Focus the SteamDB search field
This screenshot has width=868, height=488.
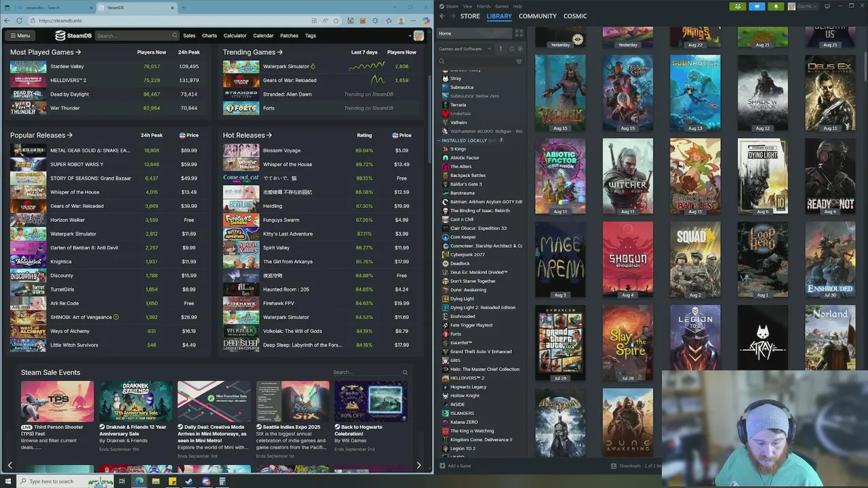[136, 36]
